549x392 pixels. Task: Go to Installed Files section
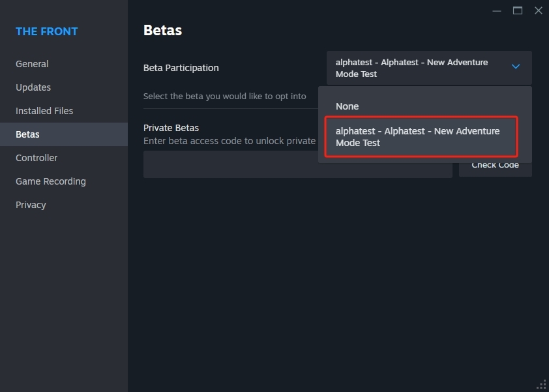point(44,111)
